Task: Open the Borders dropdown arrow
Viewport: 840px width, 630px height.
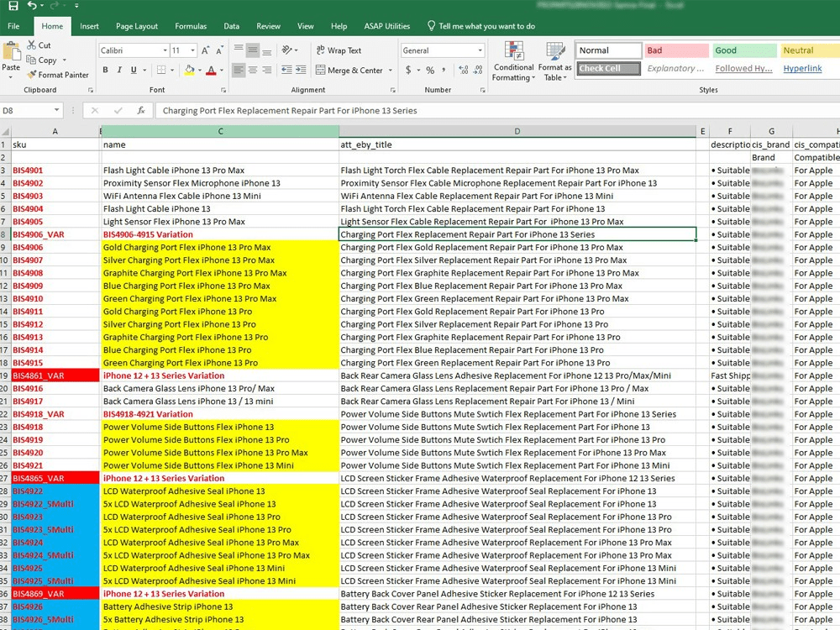Action: pyautogui.click(x=172, y=70)
